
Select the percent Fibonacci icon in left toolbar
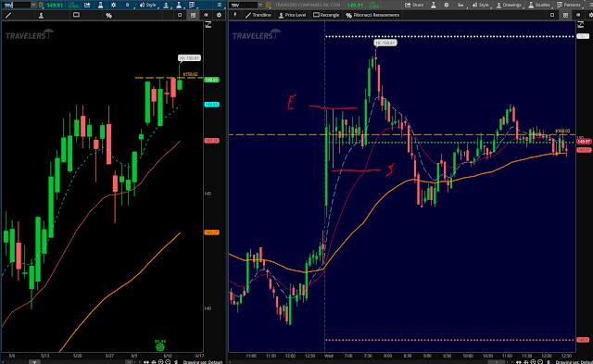108,16
